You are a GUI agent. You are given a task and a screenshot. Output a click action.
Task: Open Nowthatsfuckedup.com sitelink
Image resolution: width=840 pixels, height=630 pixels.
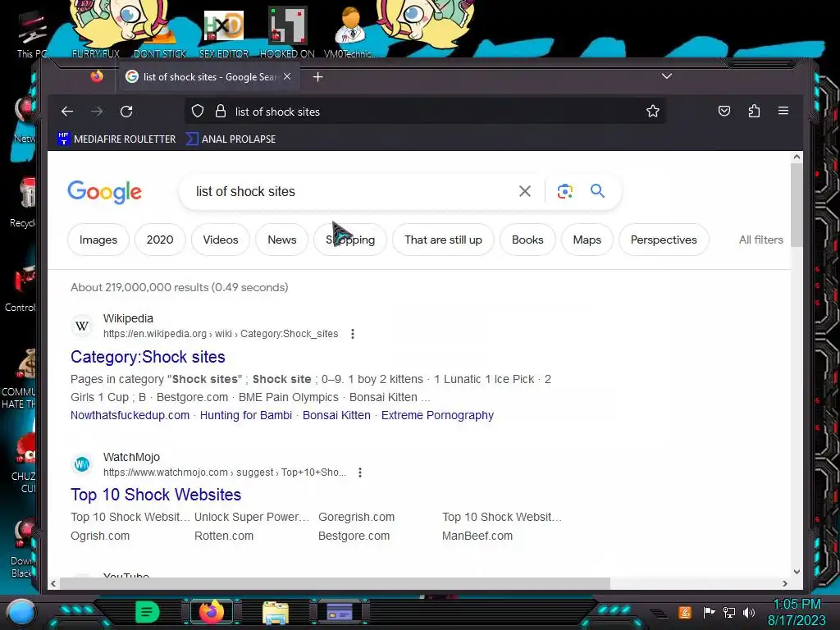[x=130, y=415]
